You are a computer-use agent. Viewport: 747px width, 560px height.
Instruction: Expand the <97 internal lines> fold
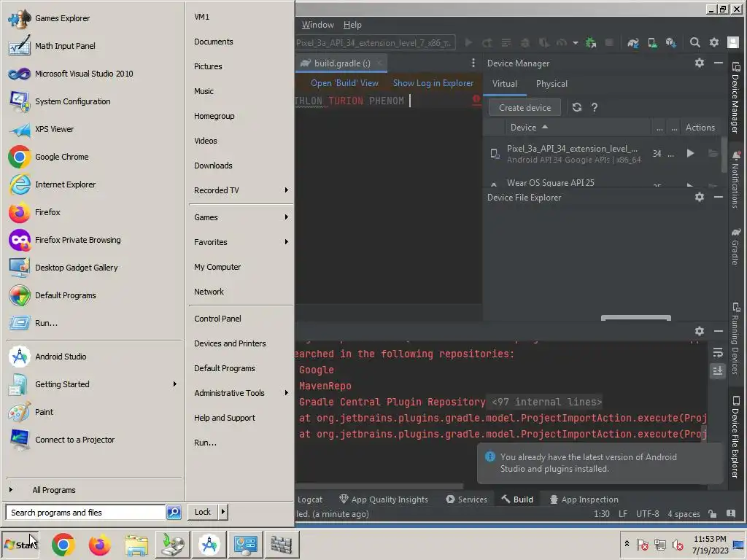pyautogui.click(x=546, y=402)
